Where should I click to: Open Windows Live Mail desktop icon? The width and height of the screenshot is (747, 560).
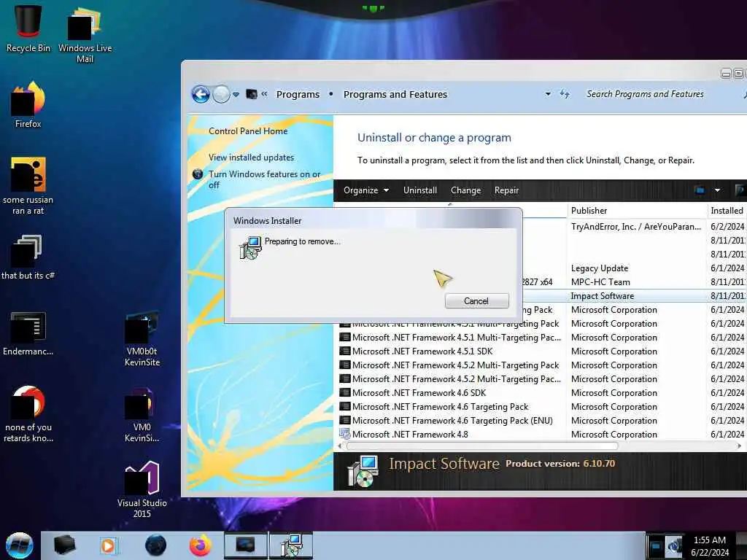(x=85, y=34)
